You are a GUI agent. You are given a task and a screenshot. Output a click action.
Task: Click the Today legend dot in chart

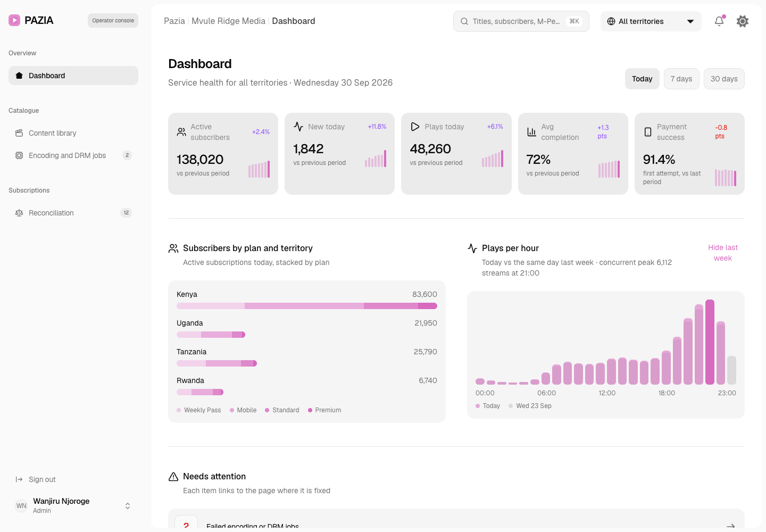(478, 406)
